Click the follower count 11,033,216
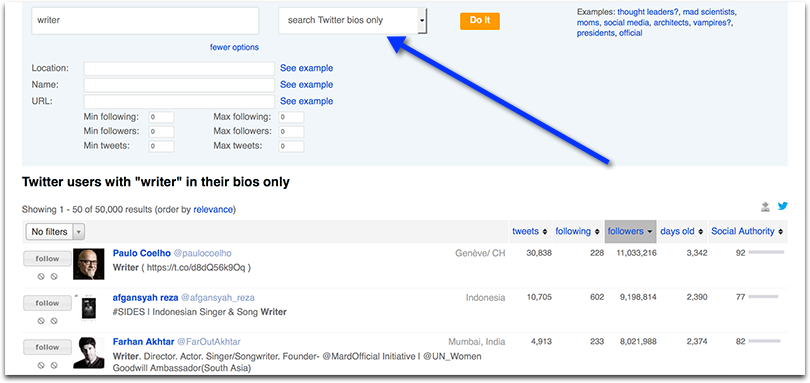 tap(636, 253)
